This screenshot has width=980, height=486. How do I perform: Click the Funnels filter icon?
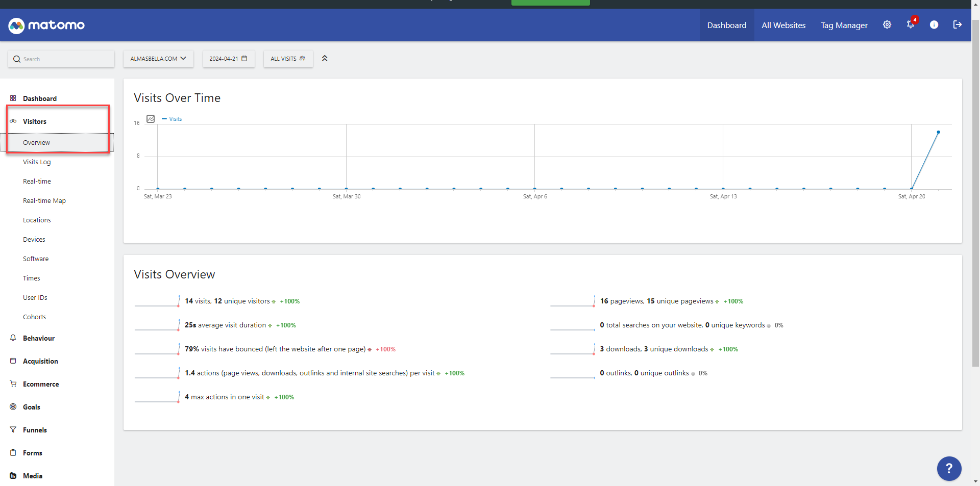[x=13, y=429]
